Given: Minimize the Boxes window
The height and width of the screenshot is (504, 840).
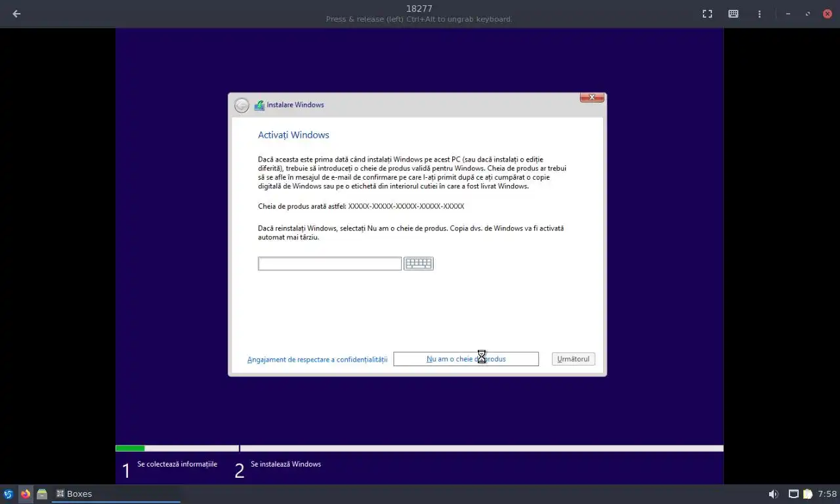Looking at the screenshot, I should pyautogui.click(x=788, y=14).
